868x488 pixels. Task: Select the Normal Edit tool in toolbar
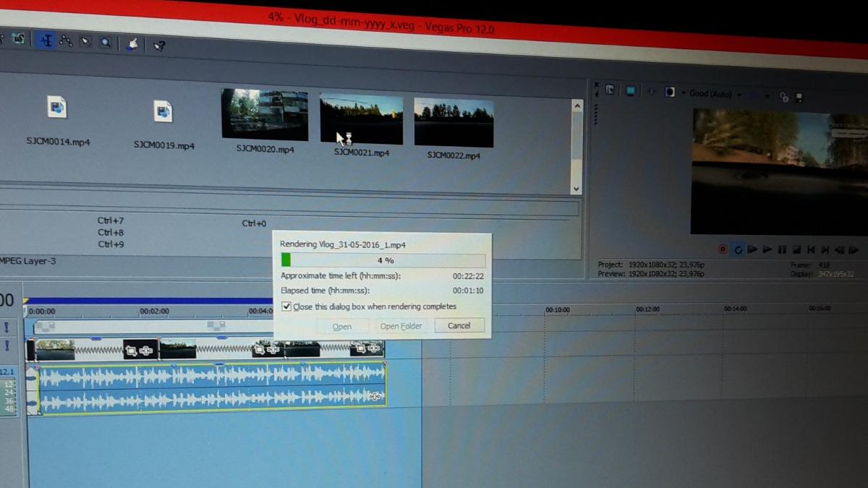(46, 40)
